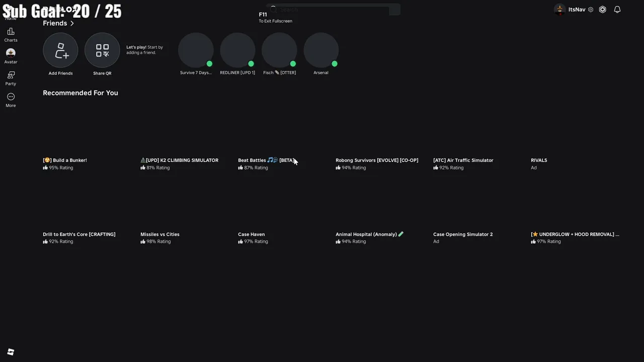This screenshot has height=362, width=644.
Task: Expand the Friends section chevron
Action: (x=72, y=23)
